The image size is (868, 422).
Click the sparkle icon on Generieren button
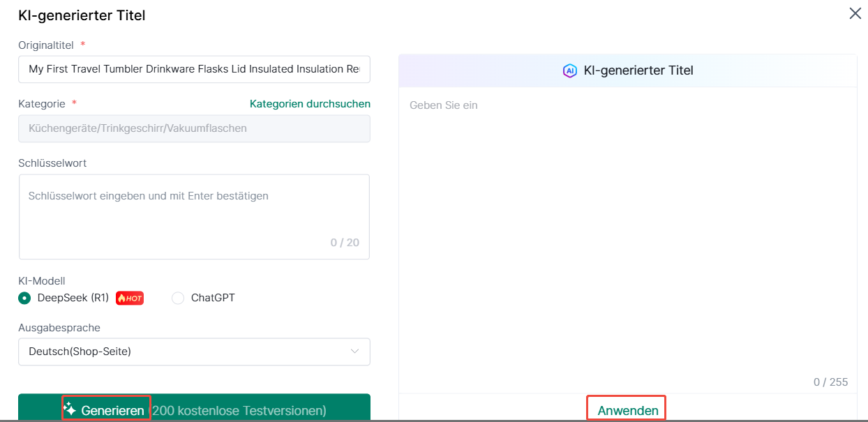pos(70,409)
